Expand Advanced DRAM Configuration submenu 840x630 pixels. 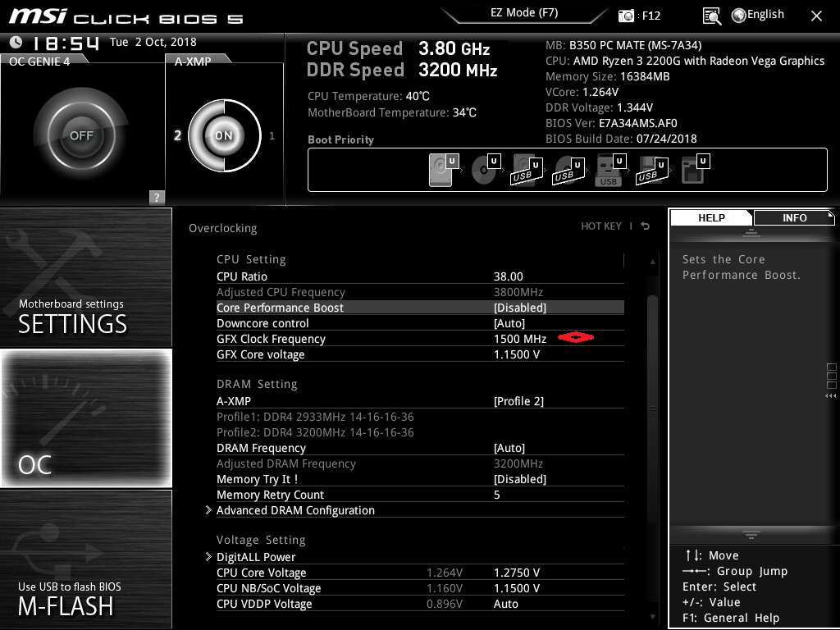click(x=420, y=510)
